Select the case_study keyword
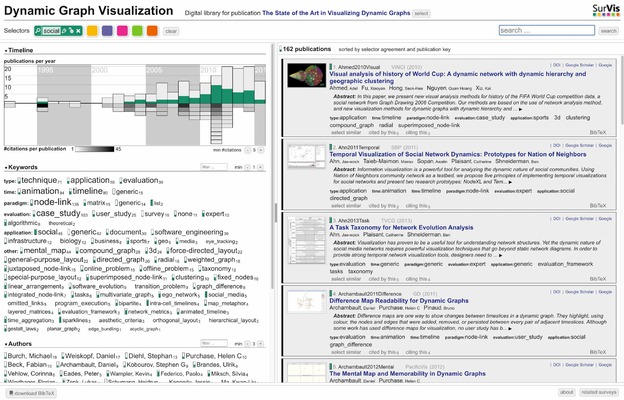The width and height of the screenshot is (624, 400). 60,214
